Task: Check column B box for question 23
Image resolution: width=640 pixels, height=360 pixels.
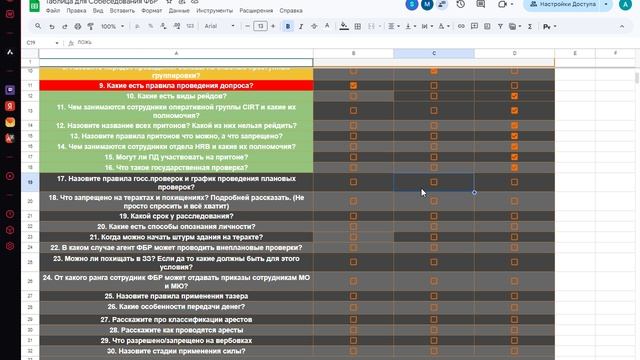Action: 353,262
